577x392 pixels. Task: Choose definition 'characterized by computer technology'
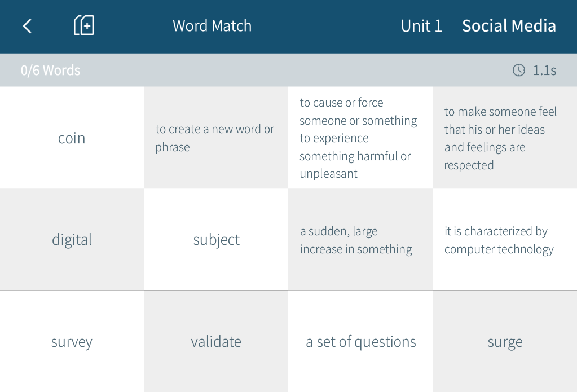click(x=505, y=240)
